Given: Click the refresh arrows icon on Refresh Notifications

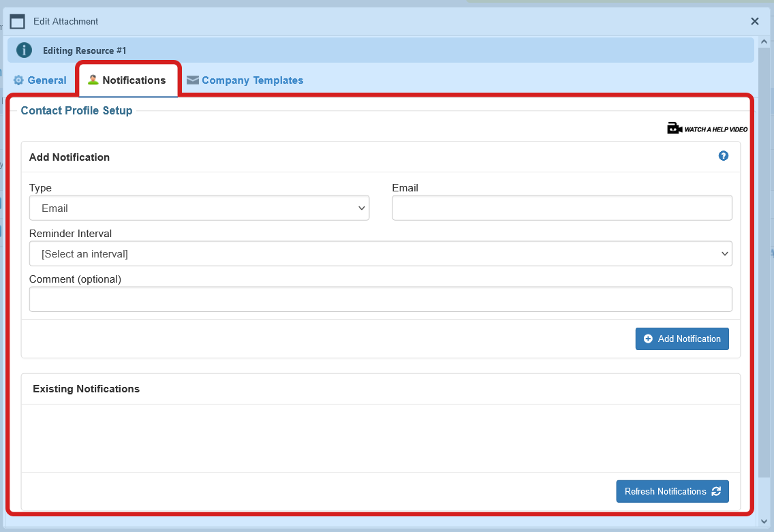Looking at the screenshot, I should [715, 491].
